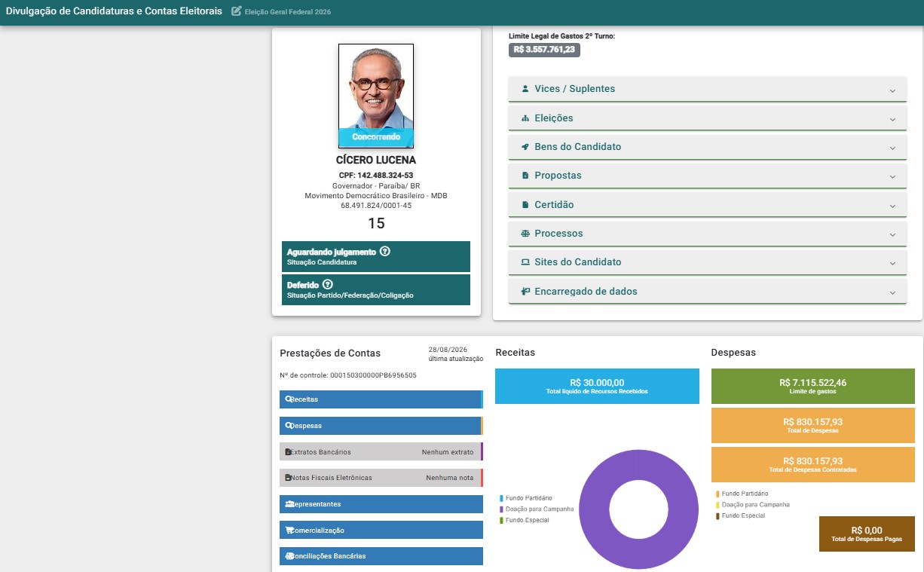Open the Despesas details button
This screenshot has height=572, width=924.
[381, 426]
